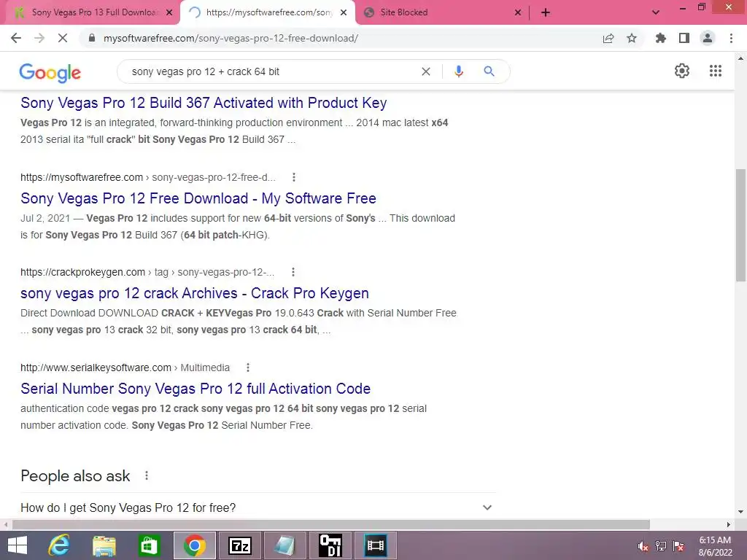Open the Google apps grid
747x560 pixels.
[x=716, y=71]
